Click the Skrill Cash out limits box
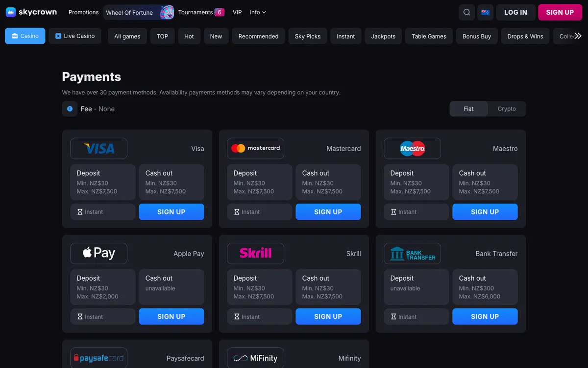The width and height of the screenshot is (588, 368). pos(328,287)
